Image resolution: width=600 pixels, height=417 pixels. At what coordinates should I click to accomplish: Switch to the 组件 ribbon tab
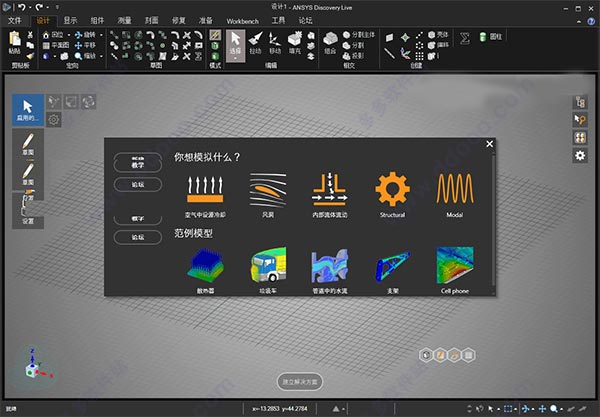point(97,20)
